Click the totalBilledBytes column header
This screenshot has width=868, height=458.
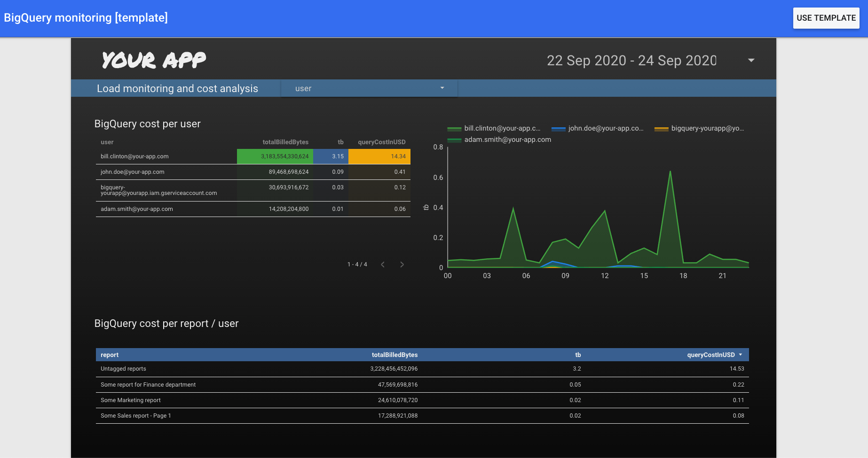(x=285, y=142)
